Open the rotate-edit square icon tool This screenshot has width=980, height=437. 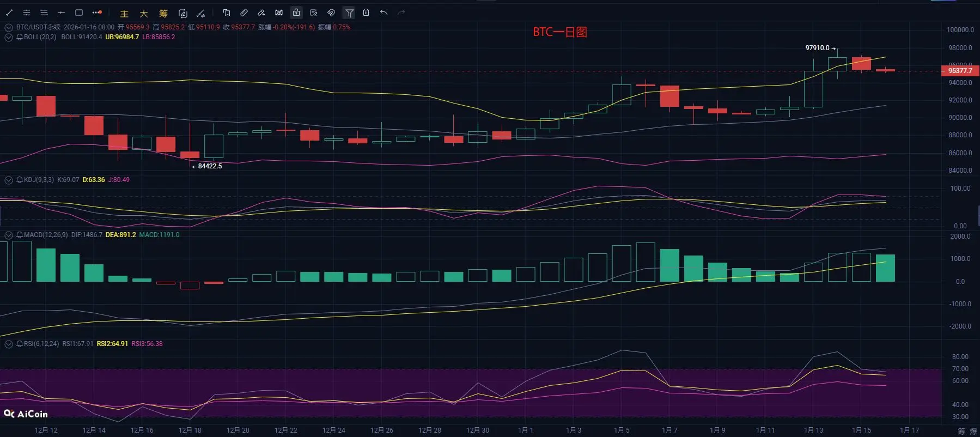click(x=183, y=13)
